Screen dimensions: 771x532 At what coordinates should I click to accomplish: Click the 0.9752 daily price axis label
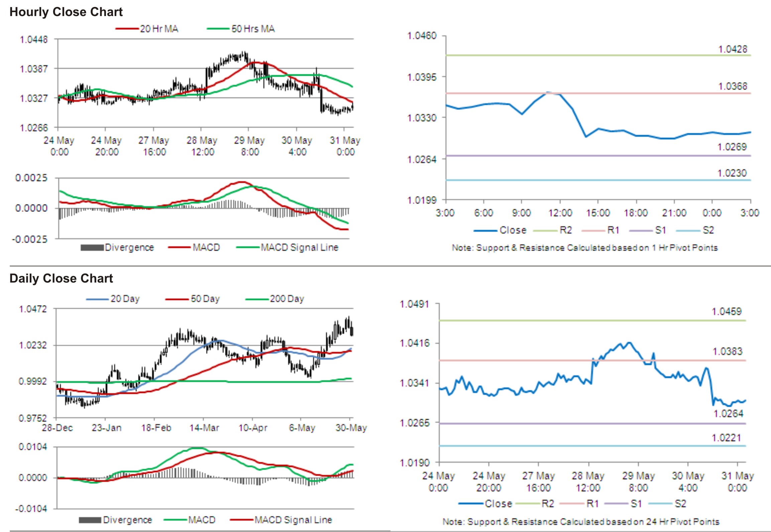tap(33, 418)
